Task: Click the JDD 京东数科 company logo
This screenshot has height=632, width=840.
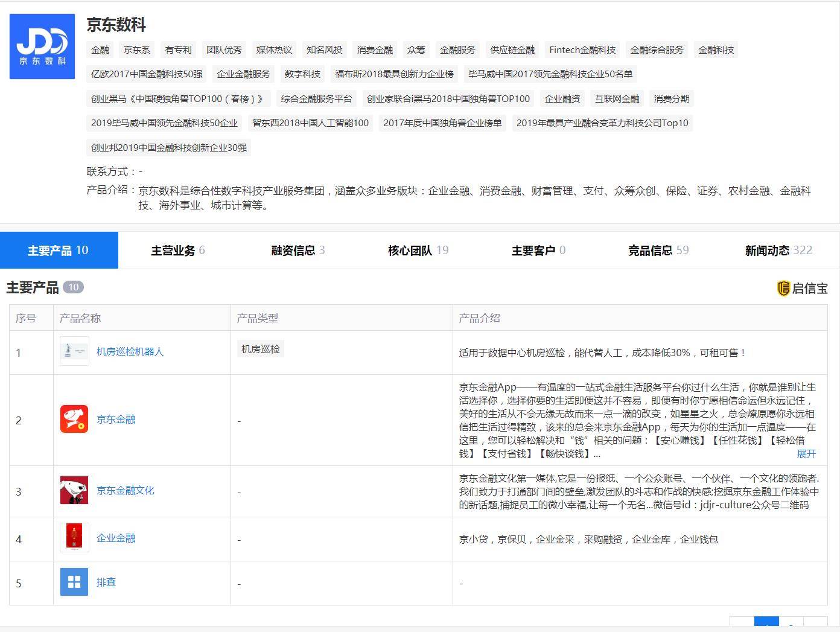Action: [x=42, y=46]
